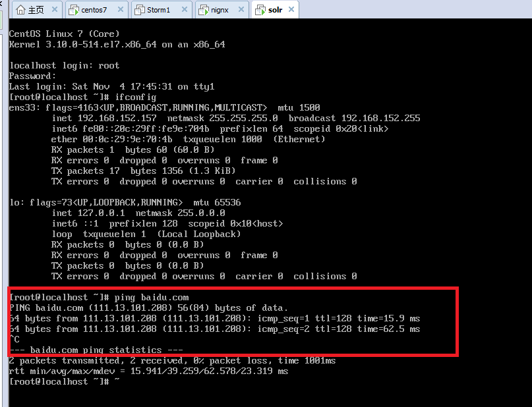Close the 主页 tab
532x407 pixels.
[54, 9]
